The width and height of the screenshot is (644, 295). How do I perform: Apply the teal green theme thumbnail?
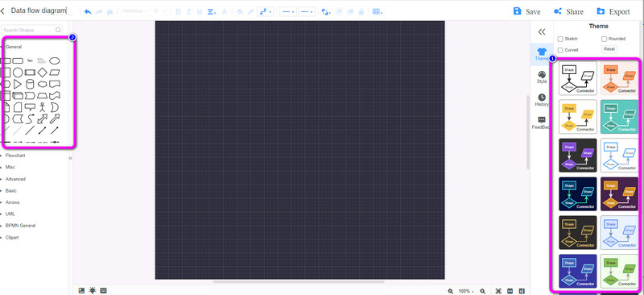(x=619, y=117)
